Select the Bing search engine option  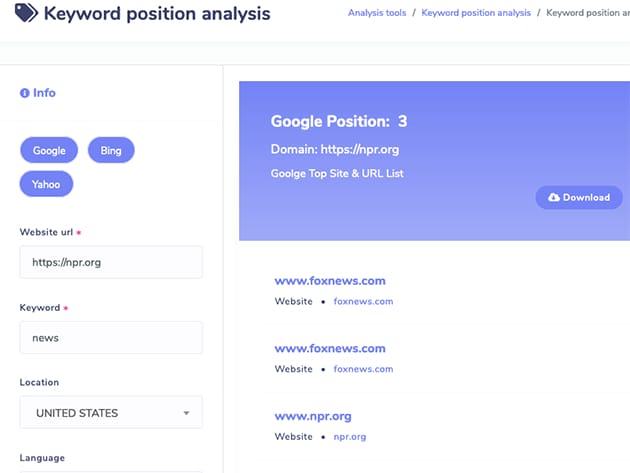[110, 151]
